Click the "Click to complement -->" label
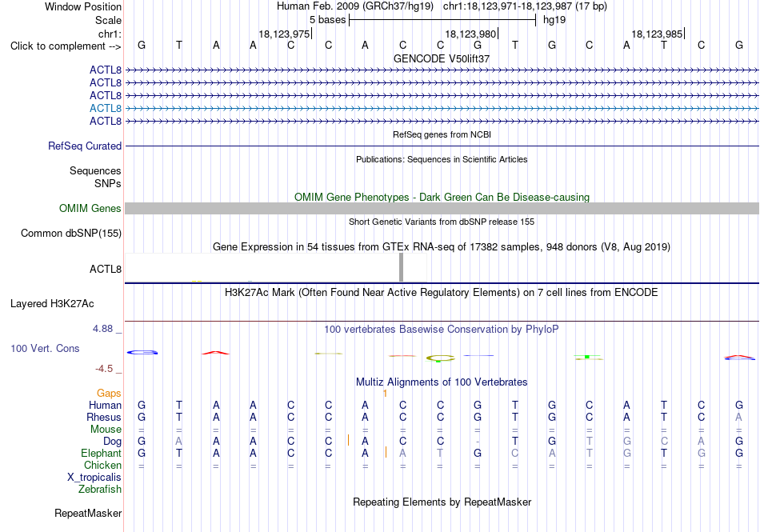Image resolution: width=760 pixels, height=532 pixels. (x=66, y=46)
